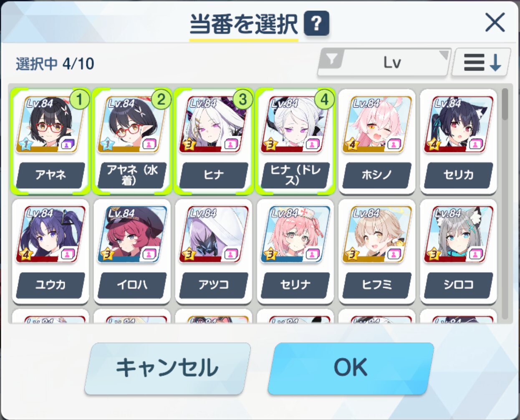Viewport: 520px width, 420px height.
Task: Click the filter funnel icon
Action: tap(332, 59)
